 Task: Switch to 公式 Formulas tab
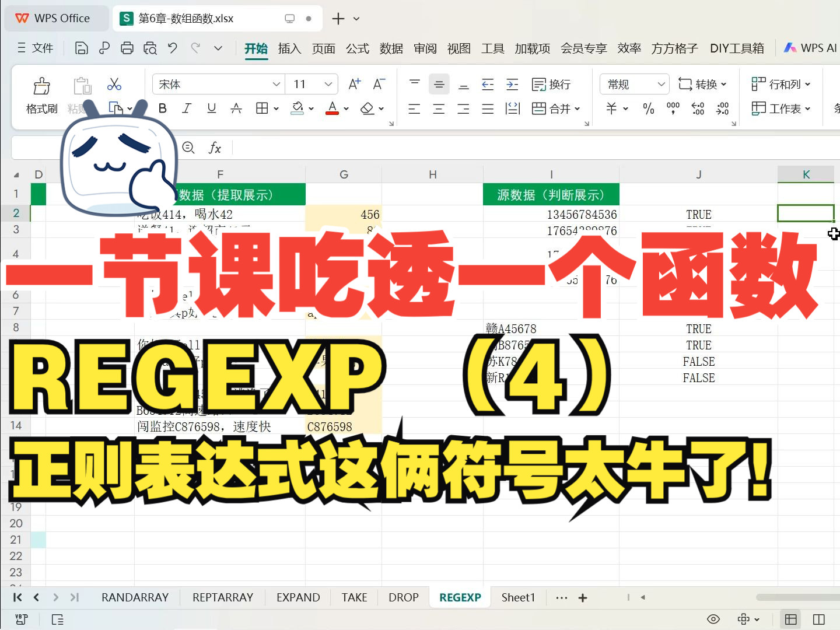click(x=357, y=48)
